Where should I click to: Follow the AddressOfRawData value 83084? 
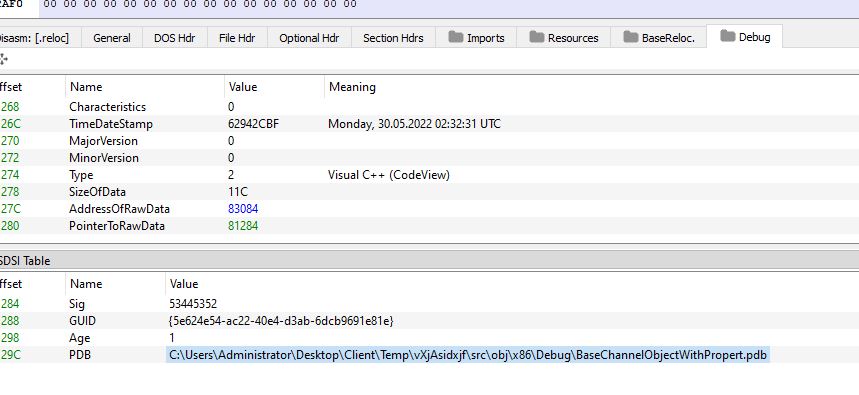(243, 209)
